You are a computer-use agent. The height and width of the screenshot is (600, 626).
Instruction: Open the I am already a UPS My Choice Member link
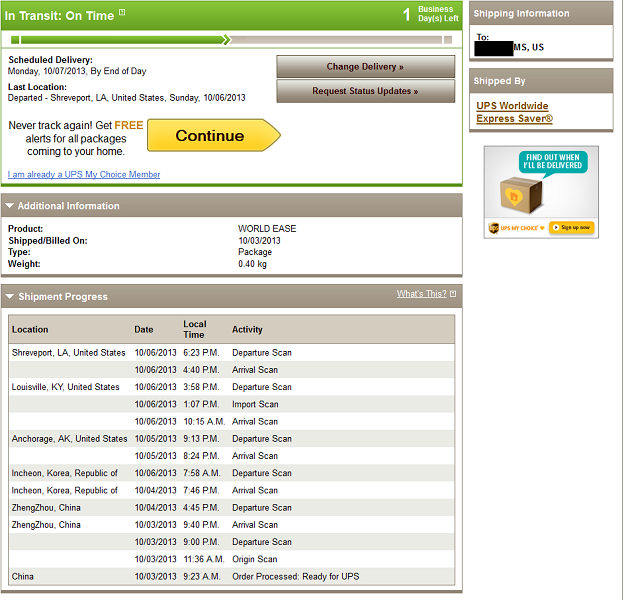(84, 174)
